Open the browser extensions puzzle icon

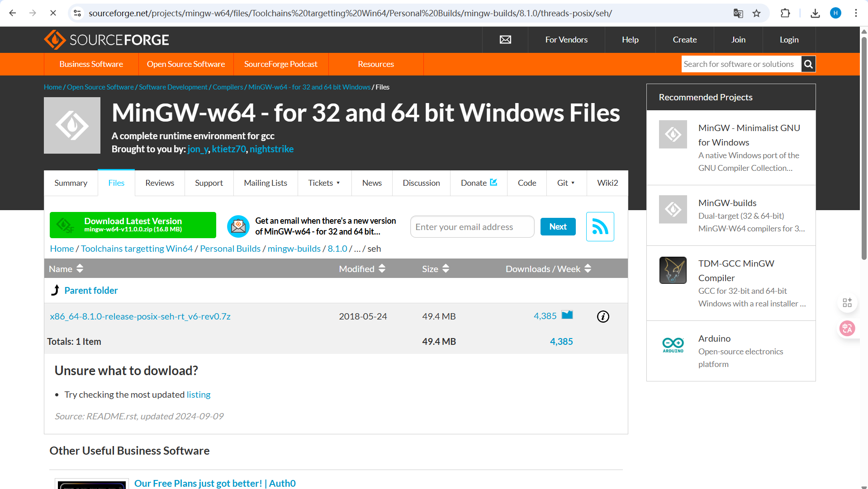785,13
